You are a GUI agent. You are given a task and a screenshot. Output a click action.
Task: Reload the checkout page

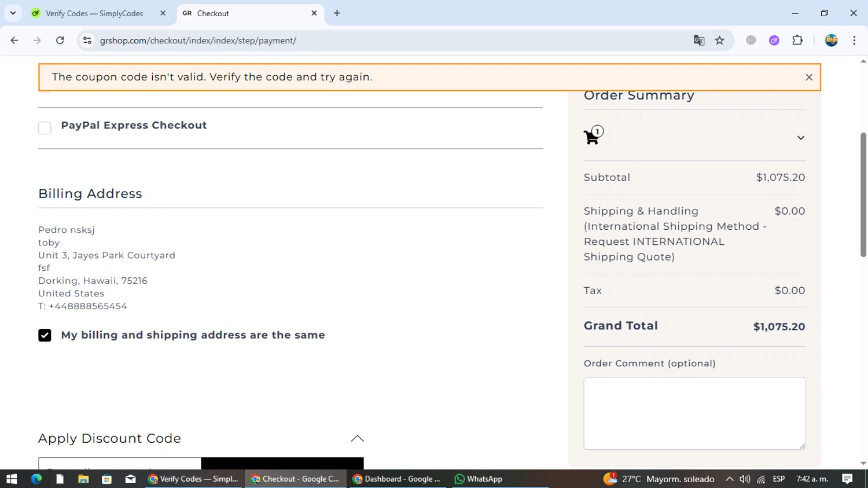pos(60,41)
